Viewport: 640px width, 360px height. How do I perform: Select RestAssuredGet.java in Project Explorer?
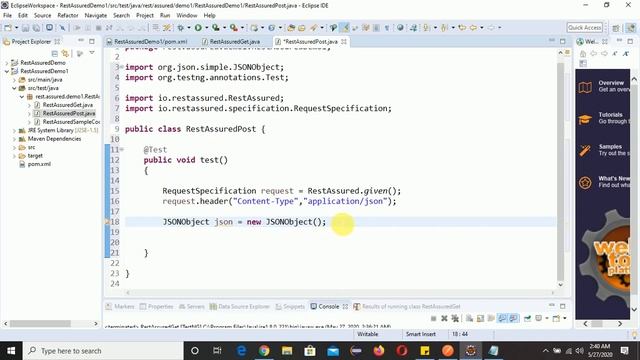click(67, 105)
